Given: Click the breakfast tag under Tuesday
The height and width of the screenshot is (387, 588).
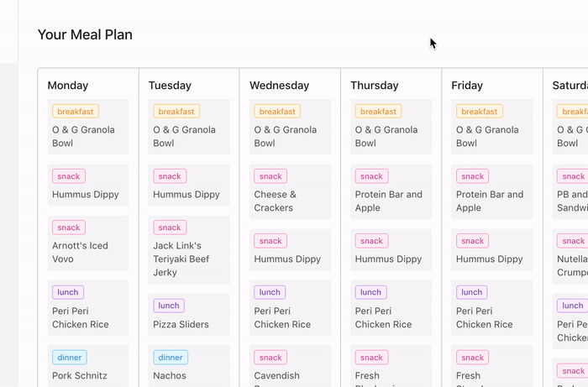Looking at the screenshot, I should (176, 112).
